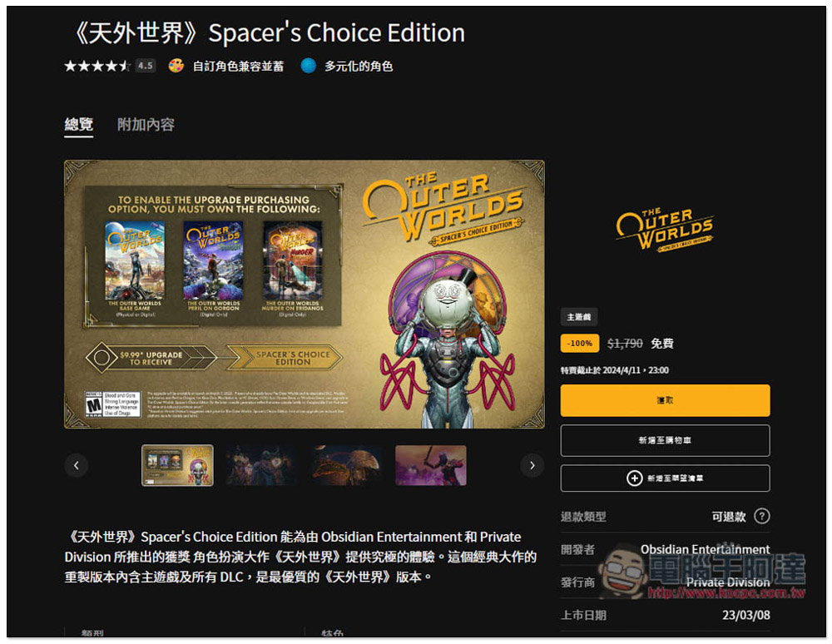This screenshot has width=832, height=644.
Task: Select the second dark characters thumbnail
Action: (x=261, y=465)
